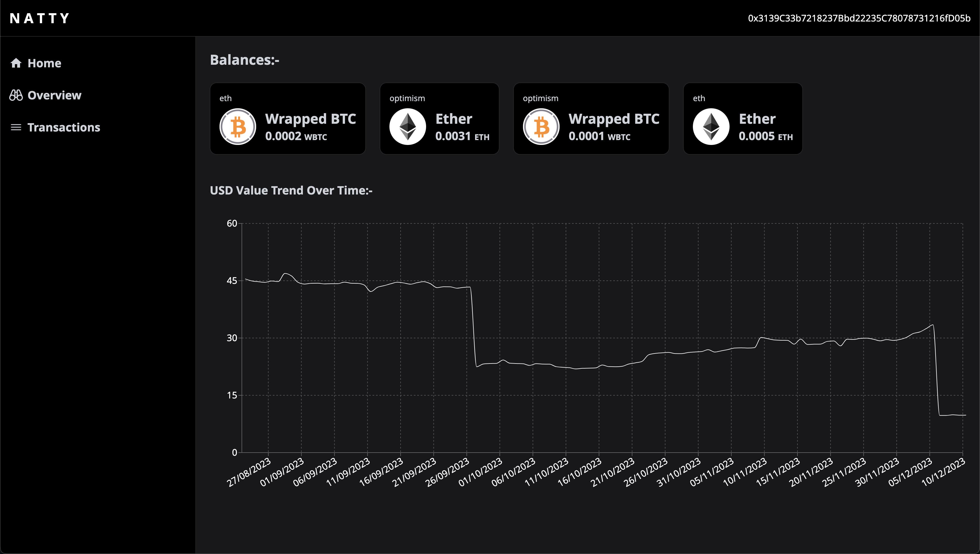The image size is (980, 554).
Task: Select the 0.0001 WBTC balance value
Action: 599,136
